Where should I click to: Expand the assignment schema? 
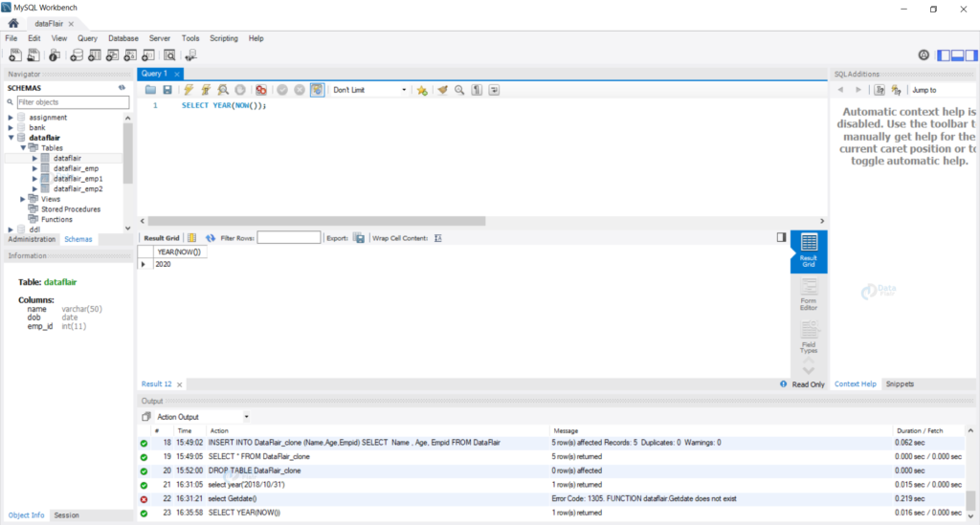pos(11,118)
